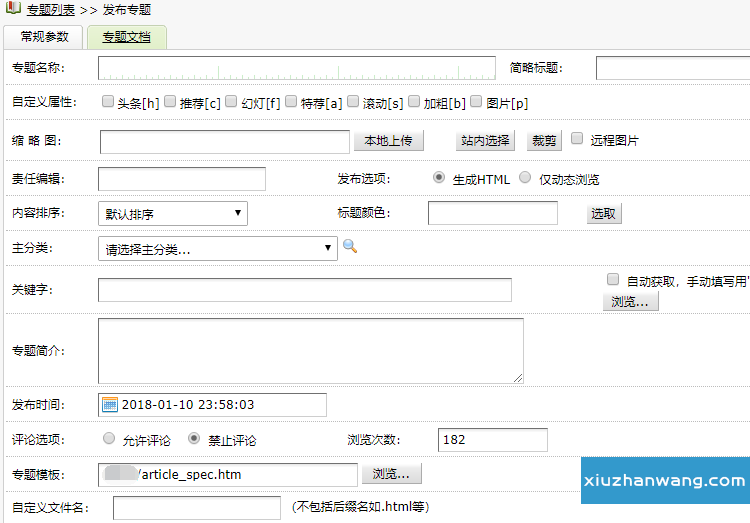Enable the 推荐[c] checkbox
750x523 pixels.
click(170, 101)
